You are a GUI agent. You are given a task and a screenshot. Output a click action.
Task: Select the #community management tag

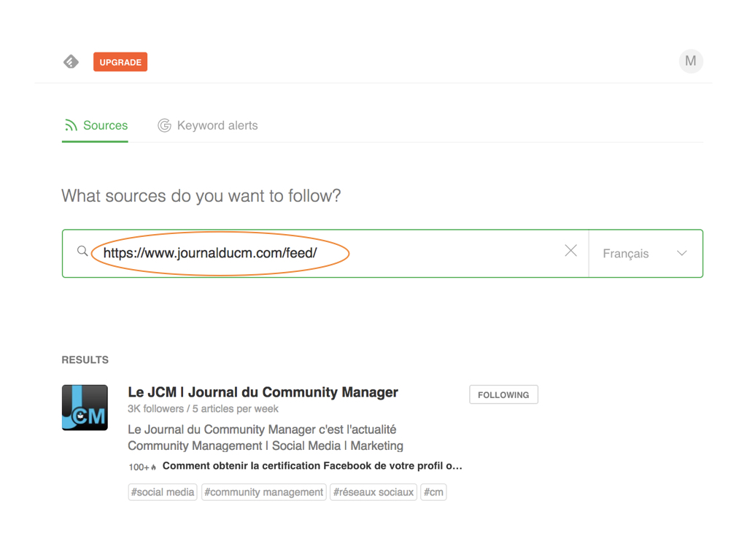point(264,492)
